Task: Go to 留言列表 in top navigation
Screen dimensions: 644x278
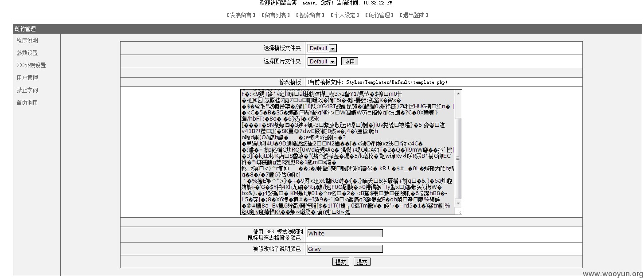Action: [x=276, y=15]
